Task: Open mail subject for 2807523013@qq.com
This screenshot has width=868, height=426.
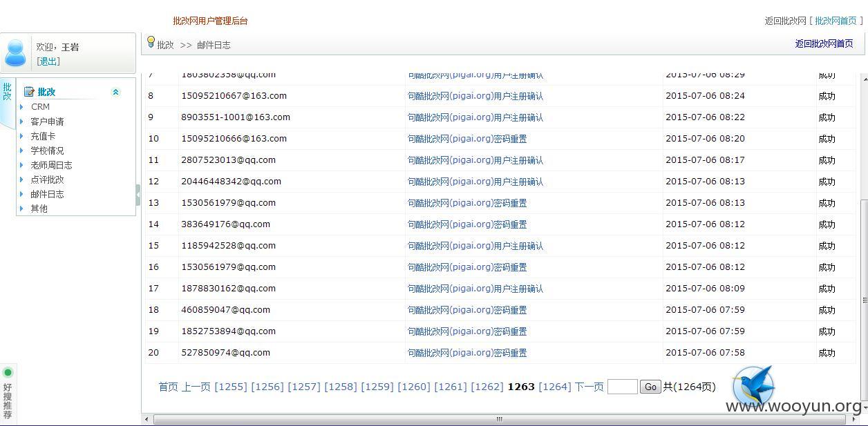Action: (475, 160)
